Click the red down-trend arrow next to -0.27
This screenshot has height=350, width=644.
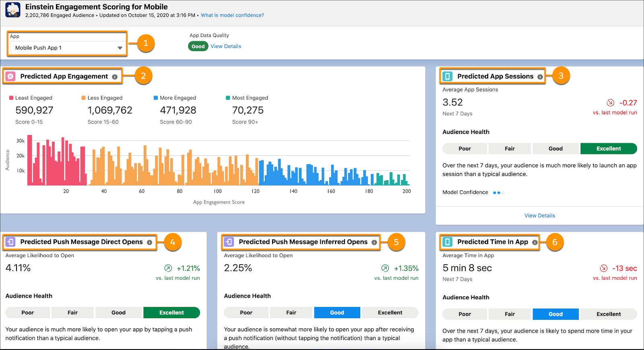(610, 103)
